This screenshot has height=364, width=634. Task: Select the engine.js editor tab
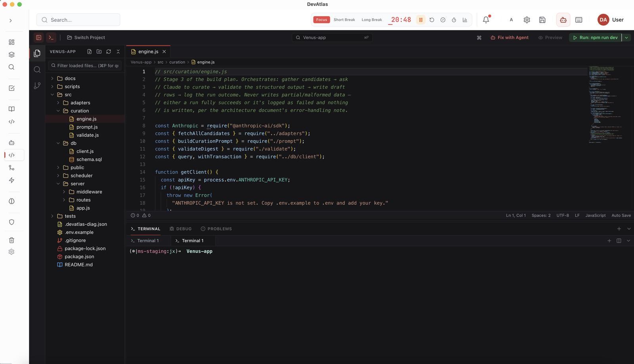click(x=148, y=51)
